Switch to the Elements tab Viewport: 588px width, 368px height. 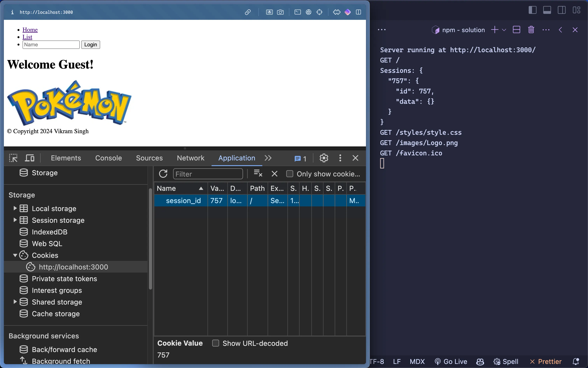(x=66, y=158)
